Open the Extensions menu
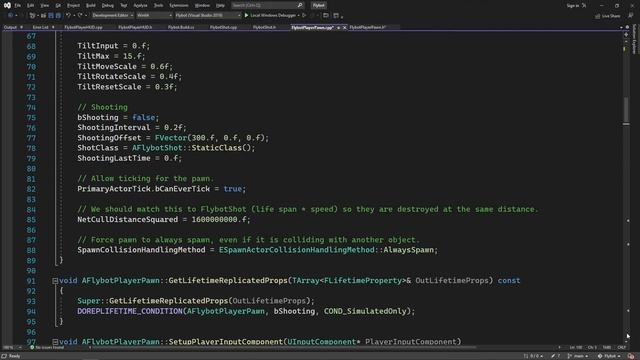 coord(179,5)
